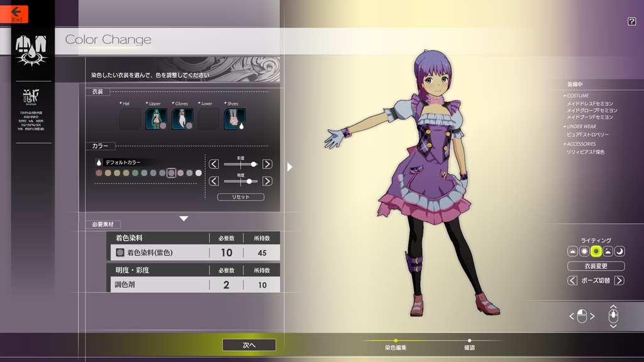Expand the side panel with right triangle arrow
This screenshot has width=644, height=362.
click(289, 167)
